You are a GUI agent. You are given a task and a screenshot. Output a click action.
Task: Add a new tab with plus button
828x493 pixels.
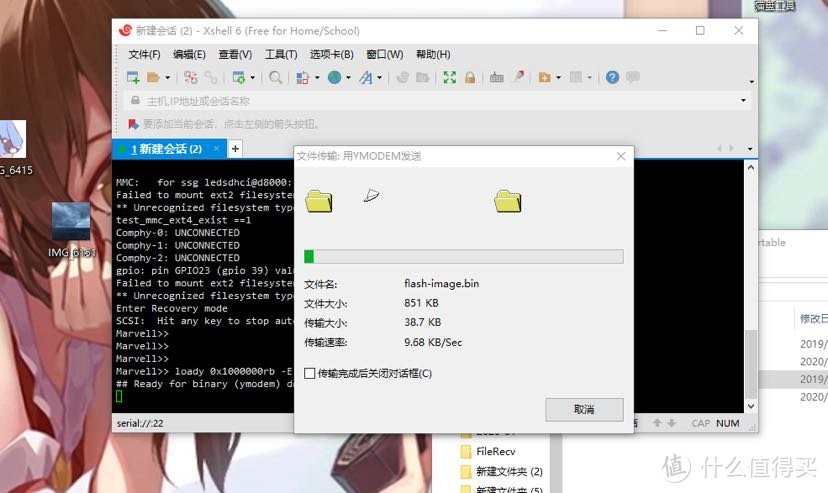point(235,149)
